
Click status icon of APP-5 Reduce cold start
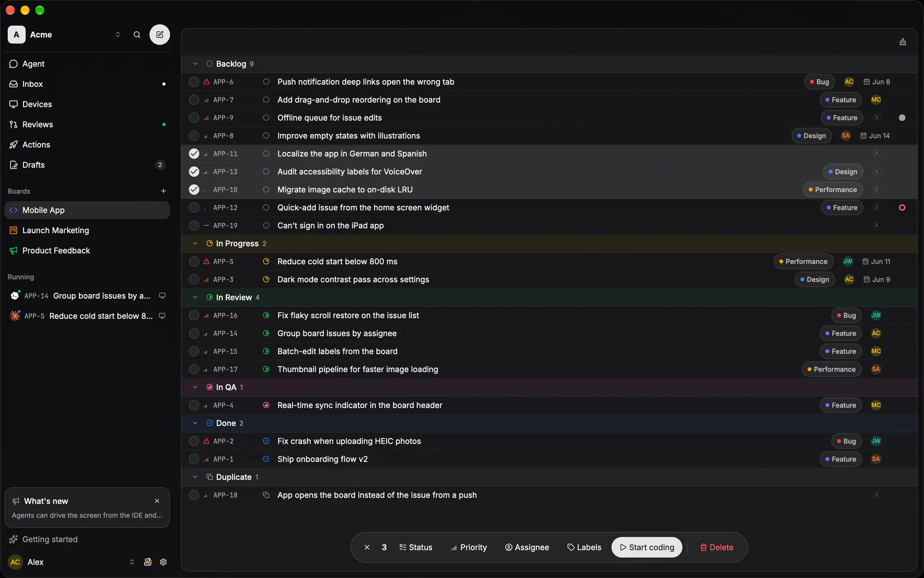(266, 261)
